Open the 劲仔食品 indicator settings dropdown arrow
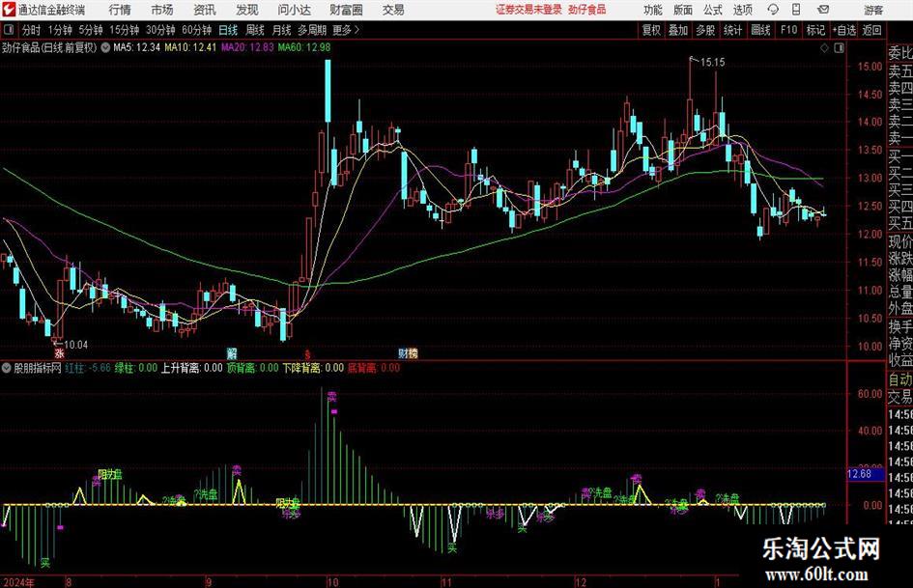913x588 pixels. click(x=105, y=48)
